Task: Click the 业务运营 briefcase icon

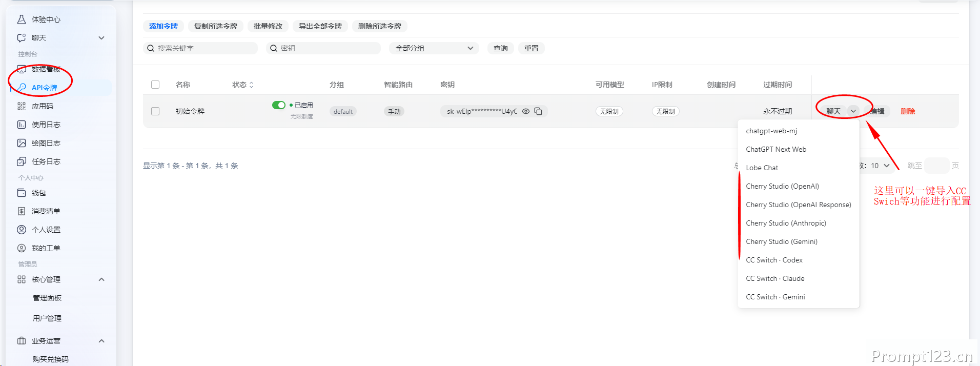Action: coord(22,341)
